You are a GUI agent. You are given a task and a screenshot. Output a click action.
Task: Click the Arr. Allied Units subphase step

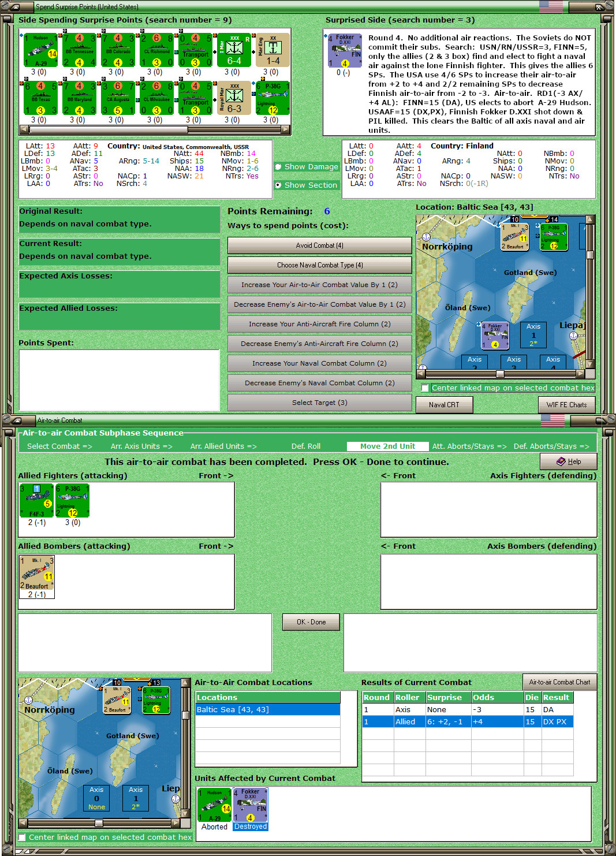tap(223, 446)
